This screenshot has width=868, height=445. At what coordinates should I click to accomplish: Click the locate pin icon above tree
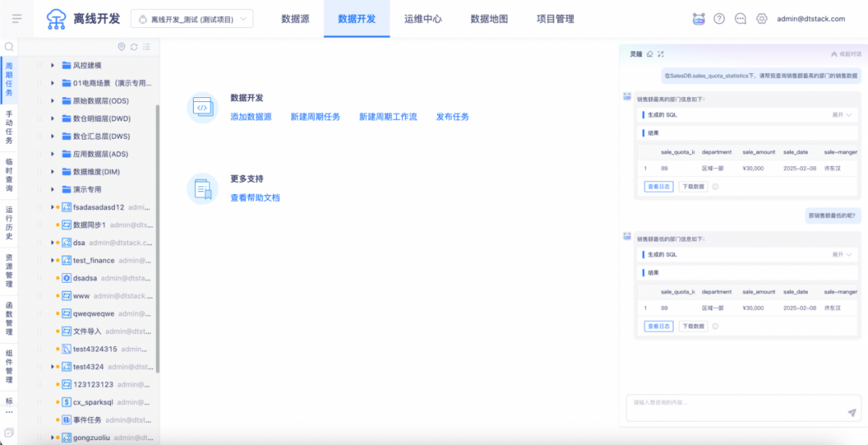(122, 47)
